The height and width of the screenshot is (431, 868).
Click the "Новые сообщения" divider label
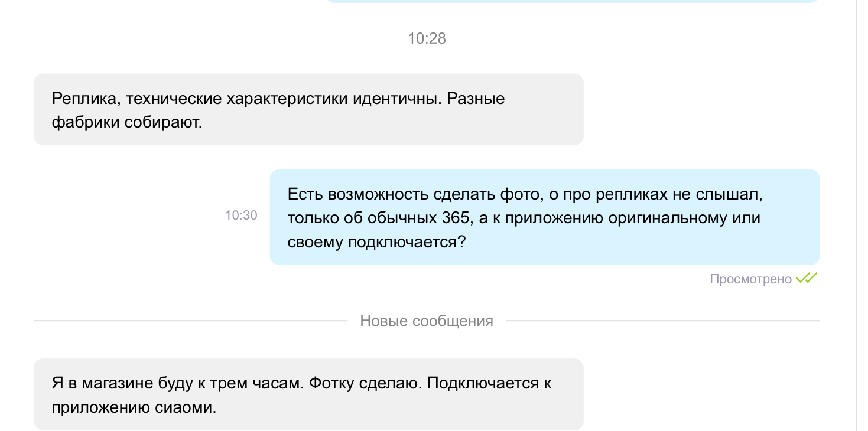pyautogui.click(x=427, y=321)
